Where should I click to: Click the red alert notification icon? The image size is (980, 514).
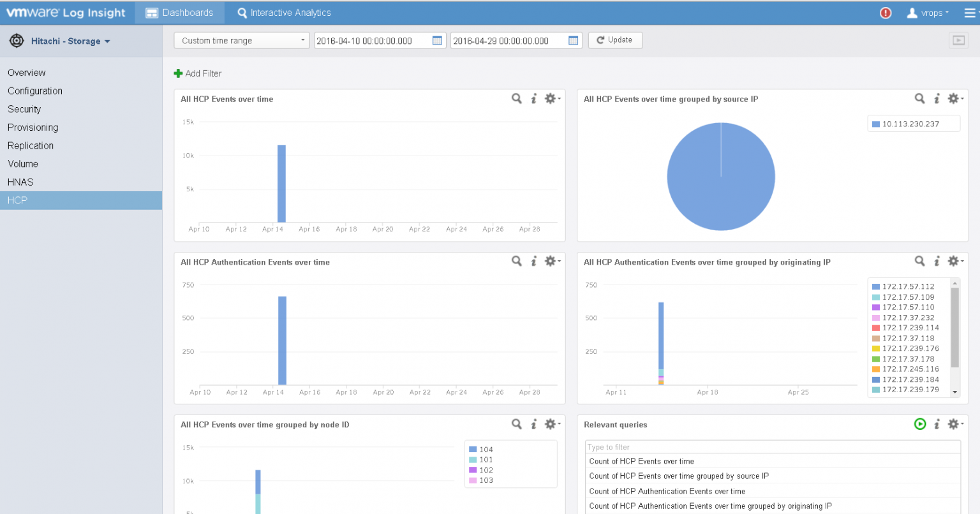point(886,13)
